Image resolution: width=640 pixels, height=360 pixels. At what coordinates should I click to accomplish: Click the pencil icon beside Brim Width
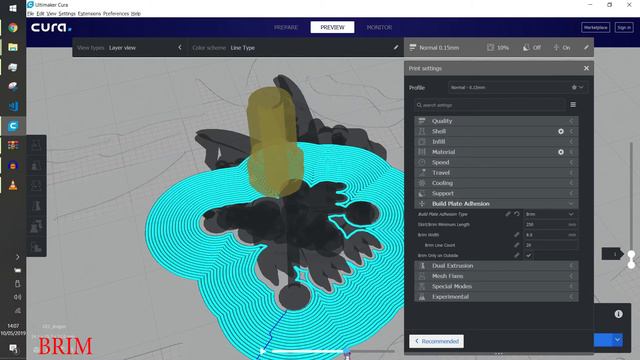(517, 235)
